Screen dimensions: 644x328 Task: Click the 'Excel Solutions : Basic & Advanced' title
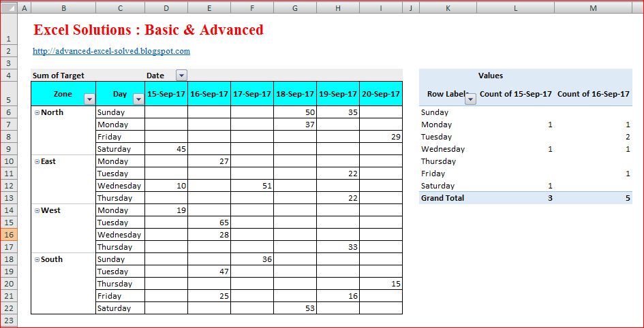tap(149, 29)
